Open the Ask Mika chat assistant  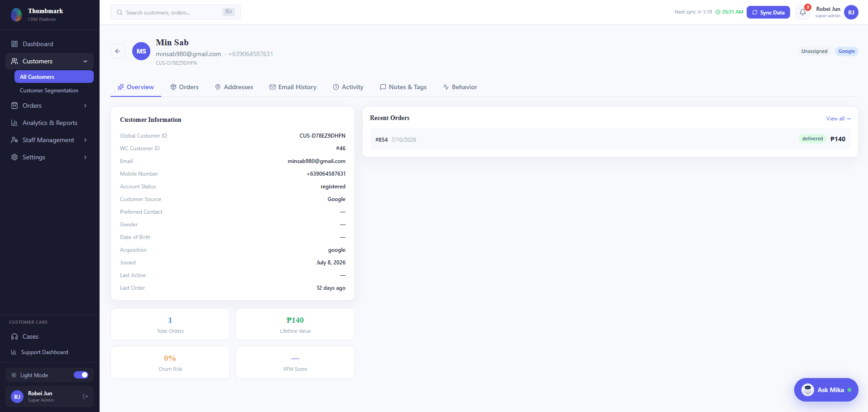coord(826,390)
